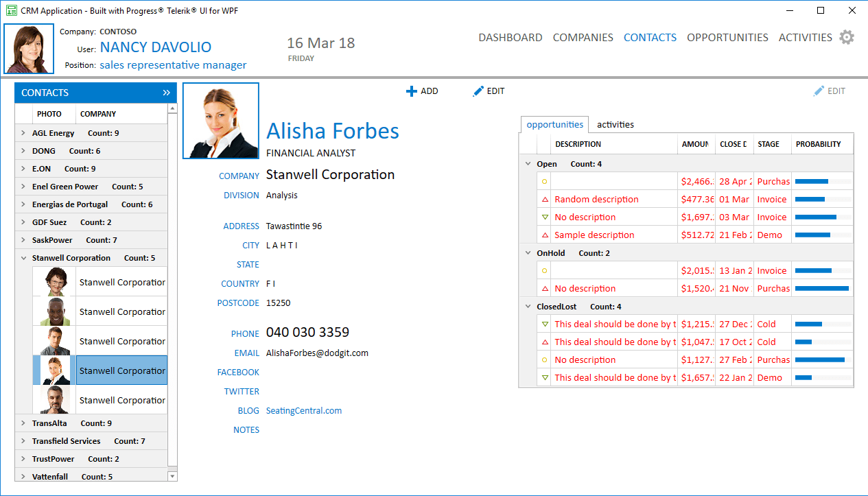Collapse the ClosedLost opportunities group
Image resolution: width=868 pixels, height=496 pixels.
pos(528,307)
